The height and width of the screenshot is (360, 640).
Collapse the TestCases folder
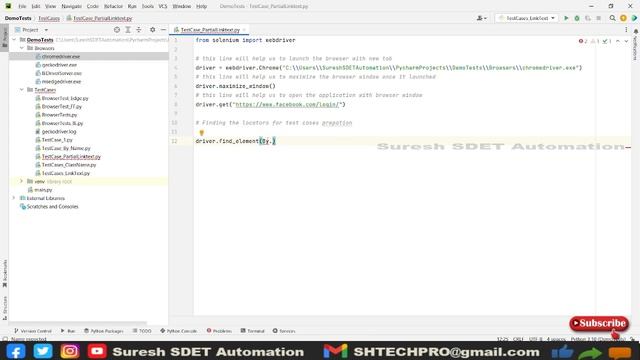point(22,90)
